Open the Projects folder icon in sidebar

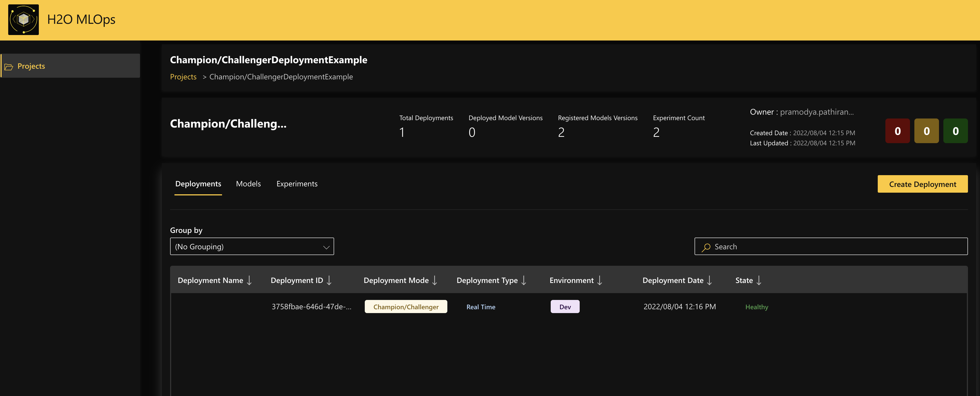(9, 67)
